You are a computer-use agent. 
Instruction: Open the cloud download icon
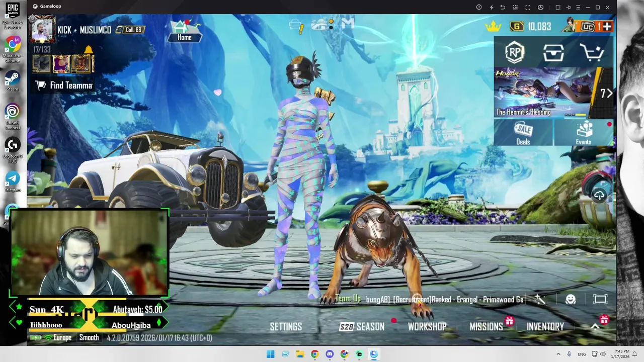tap(599, 195)
